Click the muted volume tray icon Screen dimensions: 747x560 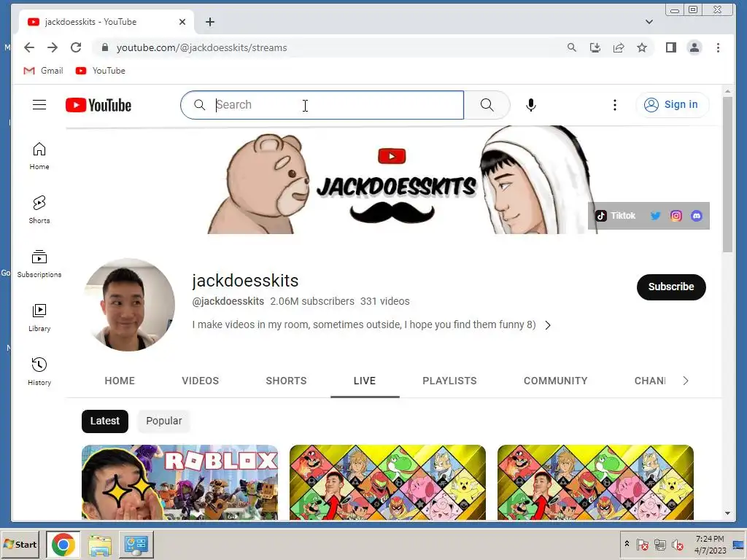[677, 544]
